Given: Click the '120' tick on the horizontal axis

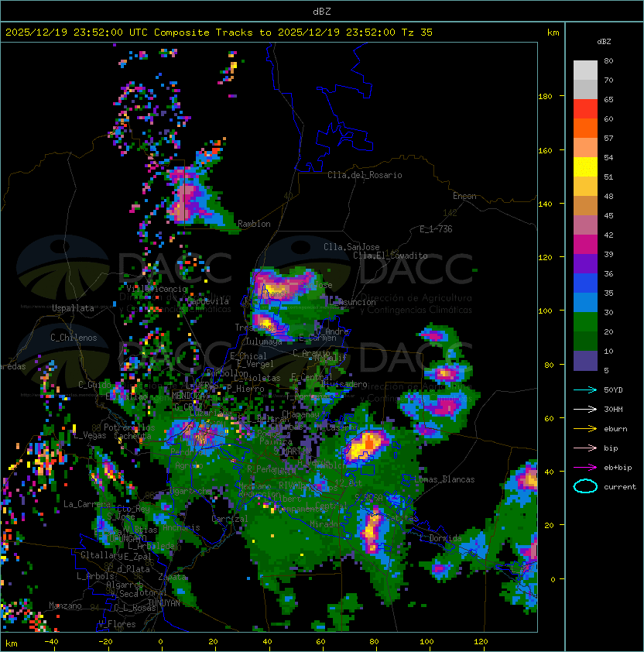Looking at the screenshot, I should (481, 642).
